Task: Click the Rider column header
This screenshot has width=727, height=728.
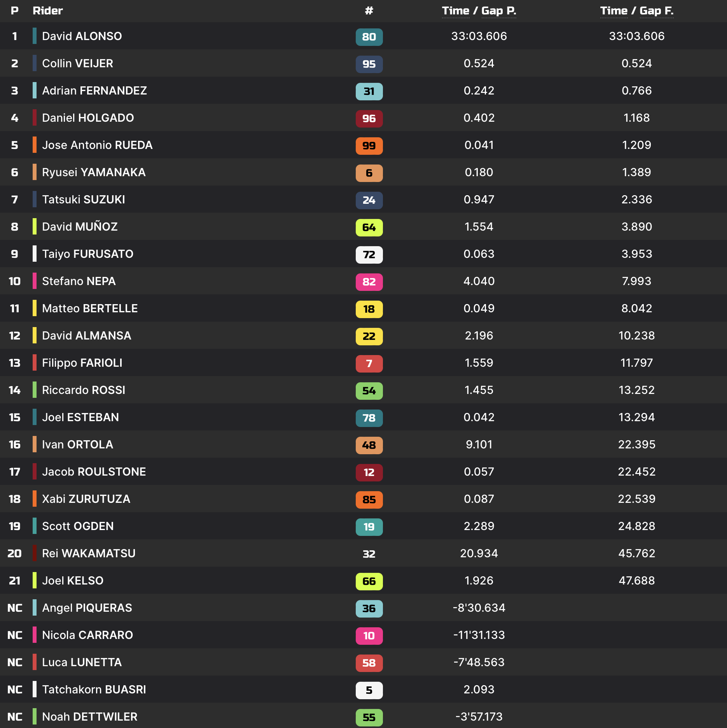Action: click(47, 11)
